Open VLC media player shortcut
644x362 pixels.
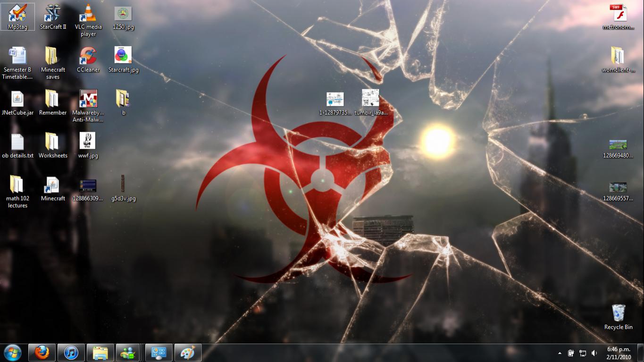click(88, 20)
